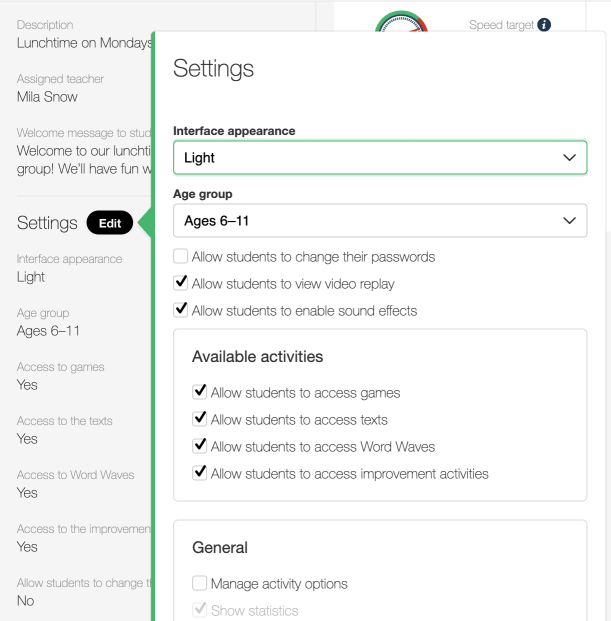Uncheck Allow students to access Word Waves
The width and height of the screenshot is (611, 621).
click(200, 447)
